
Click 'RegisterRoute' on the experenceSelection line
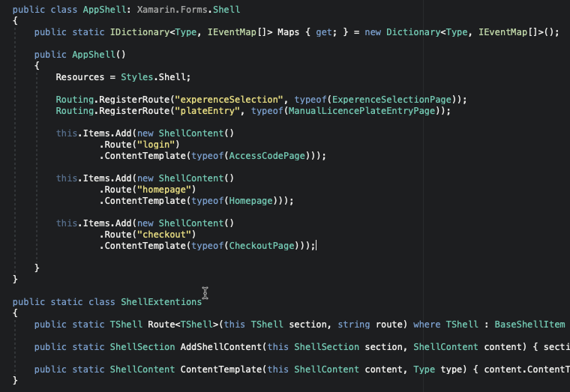click(134, 100)
